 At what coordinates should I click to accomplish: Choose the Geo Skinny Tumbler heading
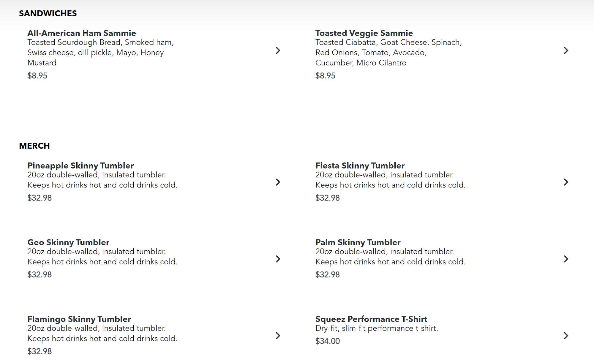coord(68,242)
